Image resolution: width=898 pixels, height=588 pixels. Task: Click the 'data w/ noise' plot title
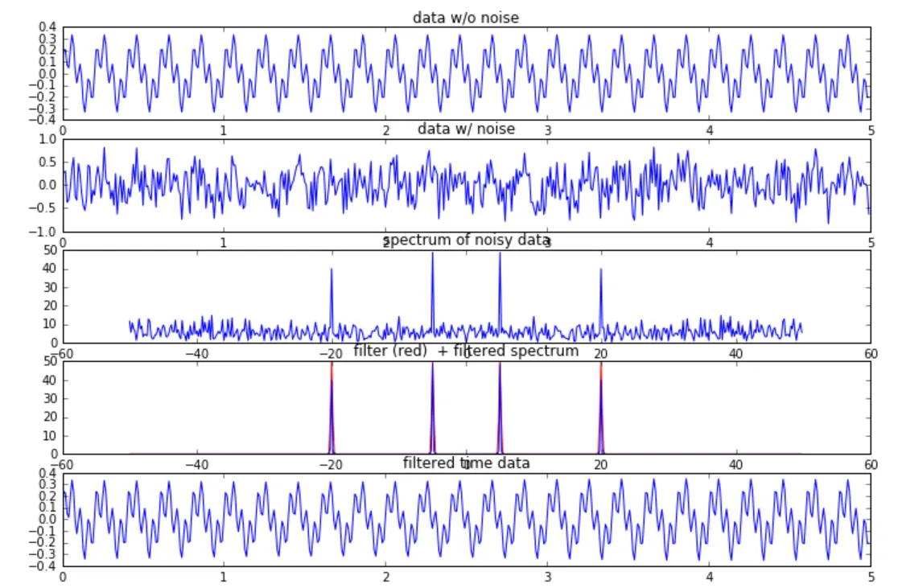(x=466, y=129)
